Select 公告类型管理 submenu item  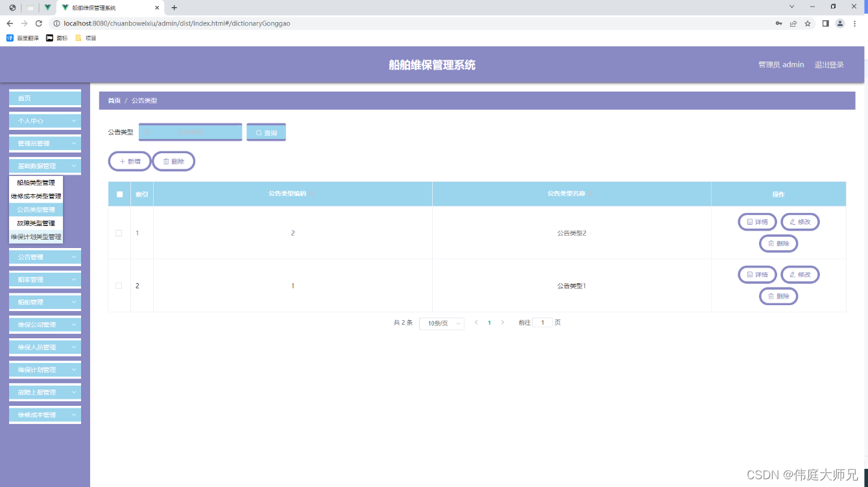(36, 210)
